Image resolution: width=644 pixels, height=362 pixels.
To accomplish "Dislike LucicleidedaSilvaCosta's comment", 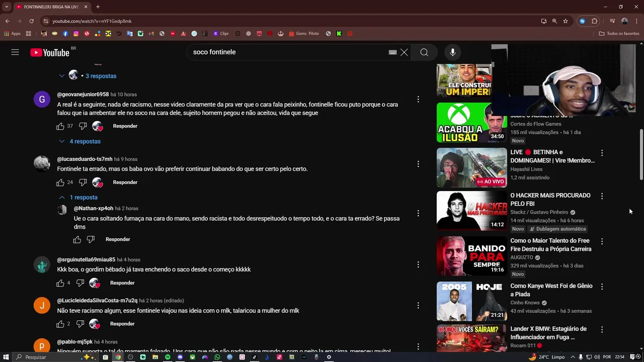I will [80, 324].
